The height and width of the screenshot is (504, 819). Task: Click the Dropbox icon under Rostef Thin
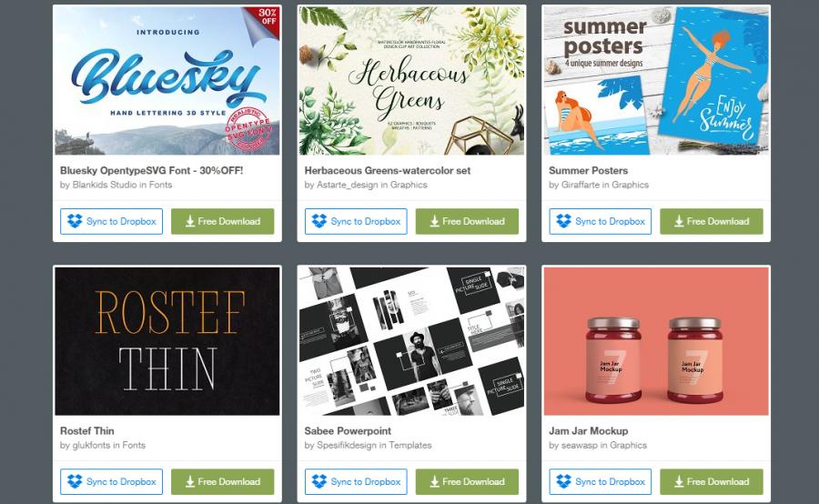75,481
